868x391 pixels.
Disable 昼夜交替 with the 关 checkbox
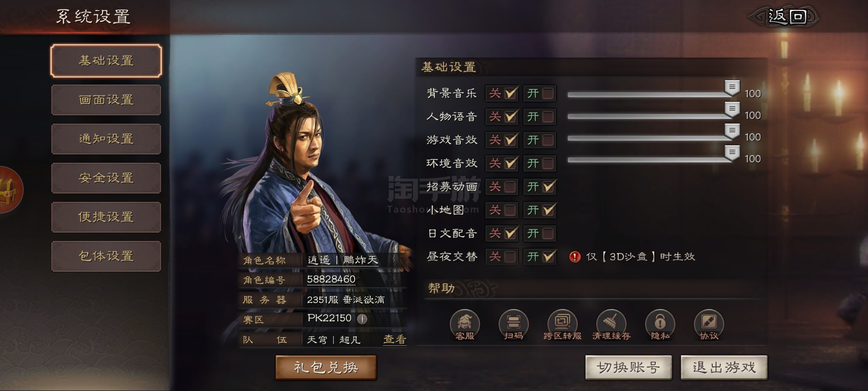[x=502, y=257]
